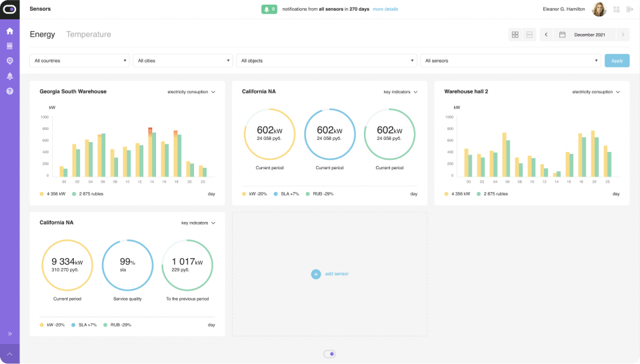Open the All sensors dropdown
640x364 pixels.
[x=510, y=61]
